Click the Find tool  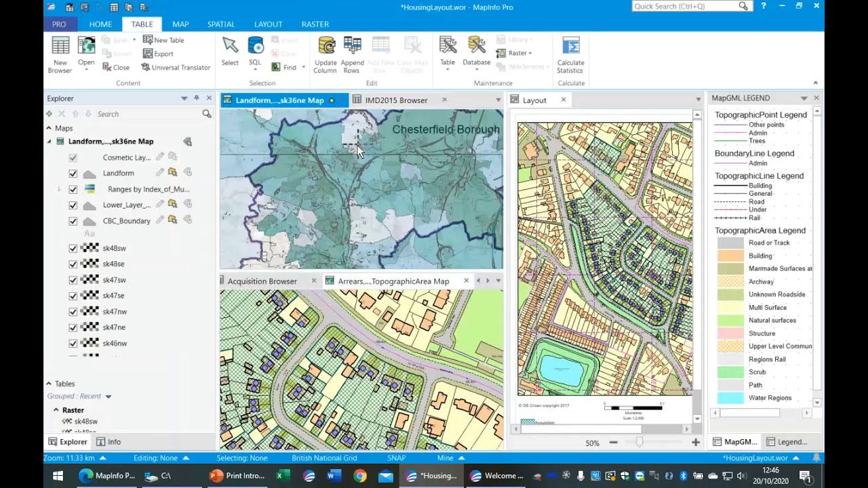[284, 67]
